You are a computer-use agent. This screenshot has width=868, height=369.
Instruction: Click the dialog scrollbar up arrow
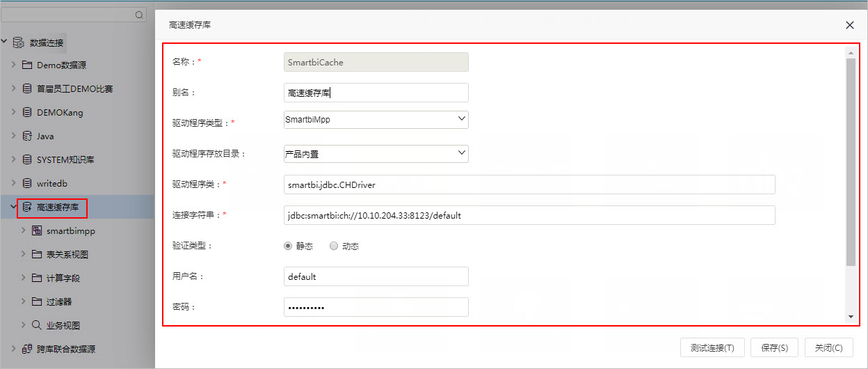851,52
